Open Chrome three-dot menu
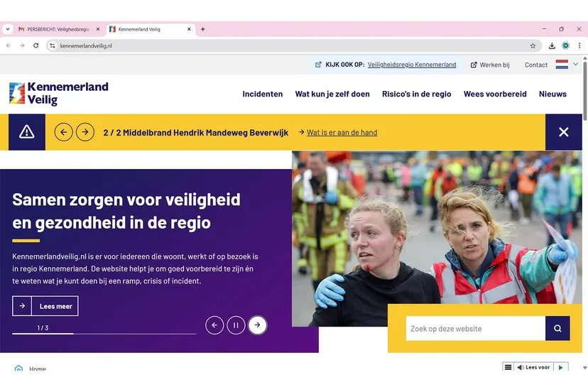This screenshot has width=588, height=392. (x=579, y=45)
